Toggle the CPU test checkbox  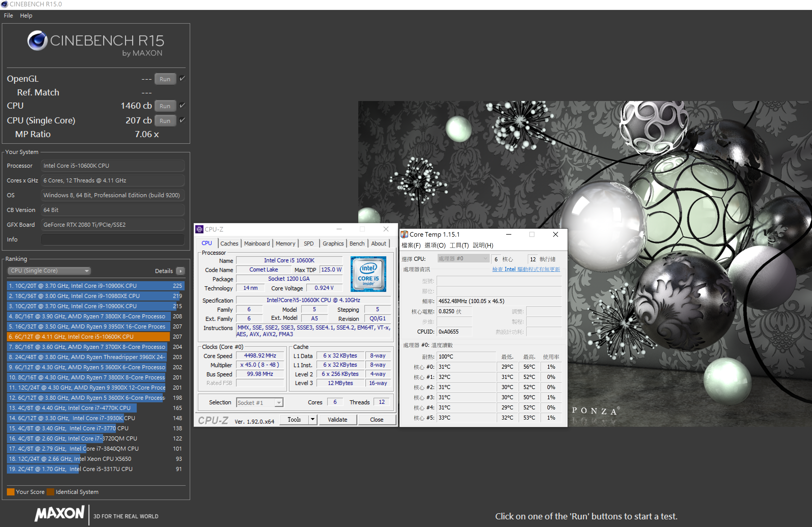182,105
